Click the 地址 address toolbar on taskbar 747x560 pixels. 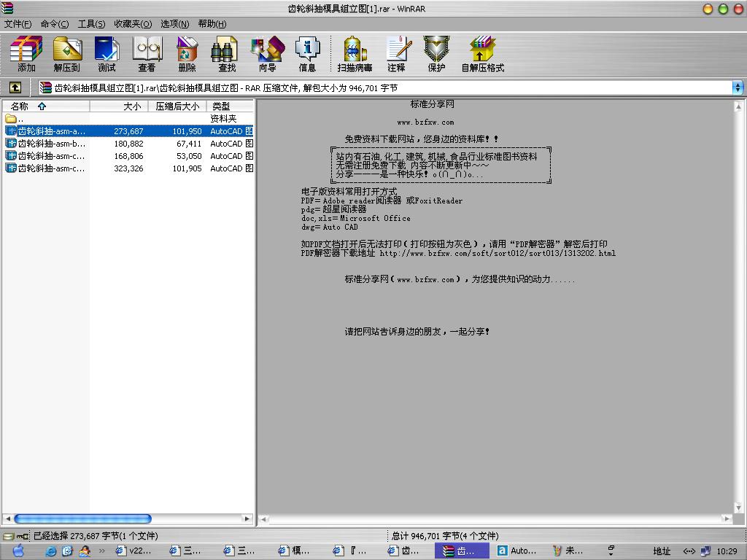point(662,551)
